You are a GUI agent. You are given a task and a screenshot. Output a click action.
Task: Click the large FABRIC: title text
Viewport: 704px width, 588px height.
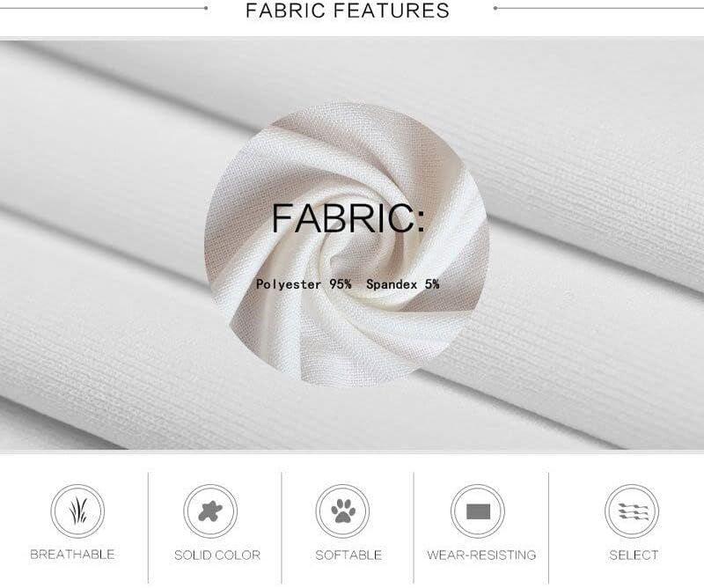[348, 218]
